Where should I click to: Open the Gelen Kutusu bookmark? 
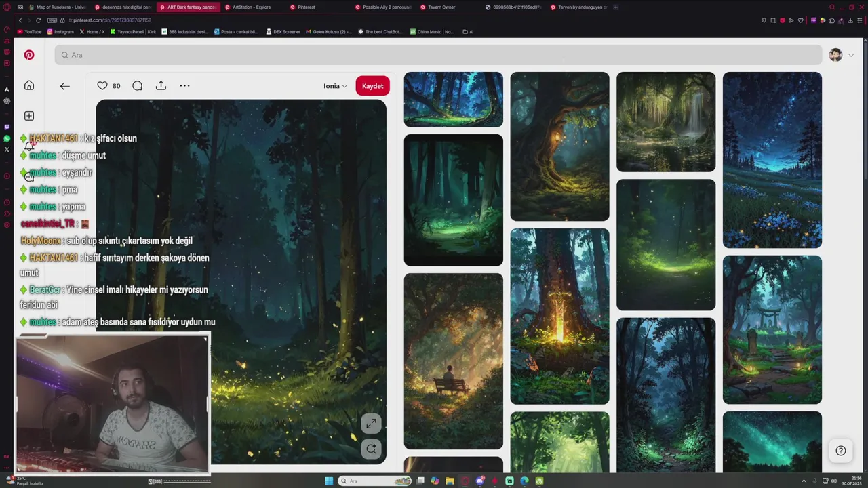pos(329,32)
